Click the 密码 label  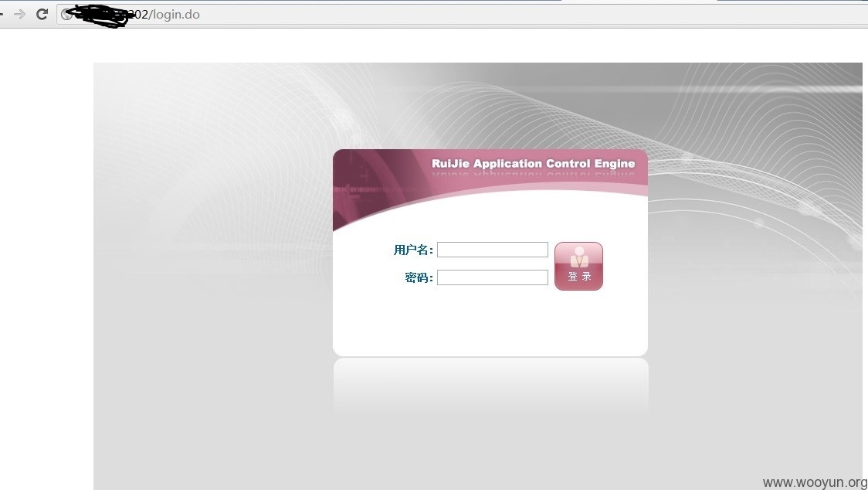[419, 277]
